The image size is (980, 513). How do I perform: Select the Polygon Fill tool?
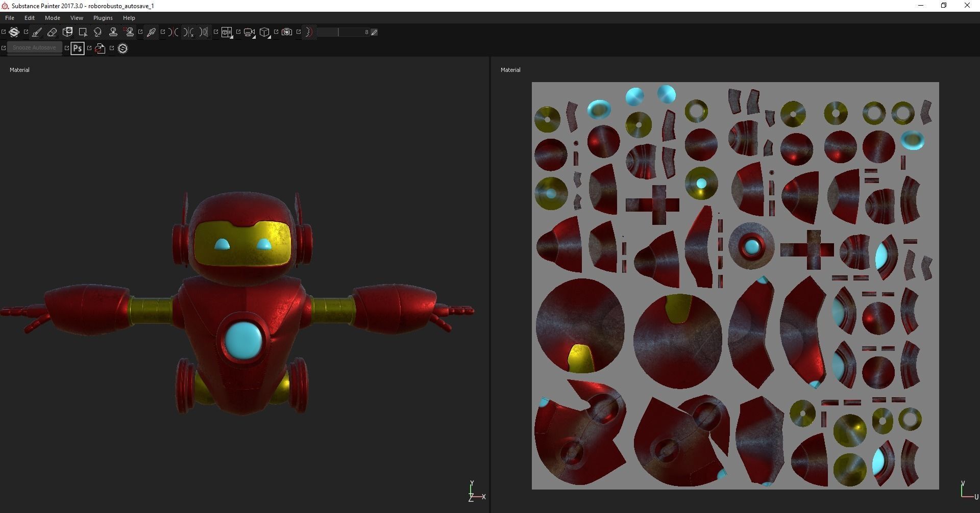[83, 32]
